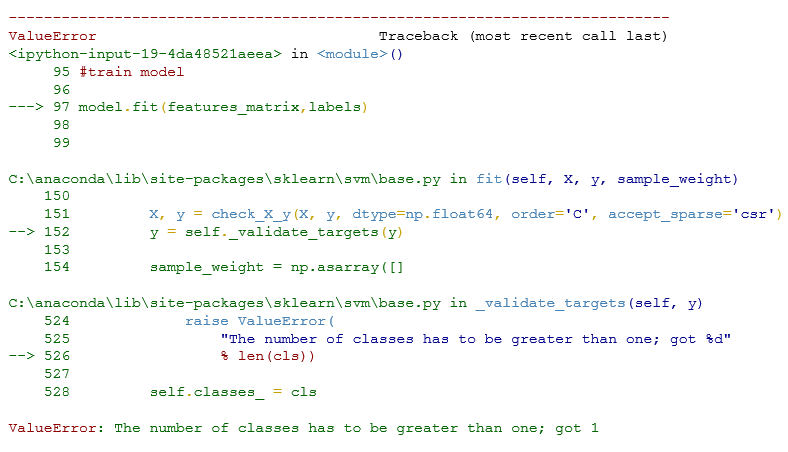Click the '#train model' comment on line 95
This screenshot has height=452, width=788.
[x=132, y=72]
